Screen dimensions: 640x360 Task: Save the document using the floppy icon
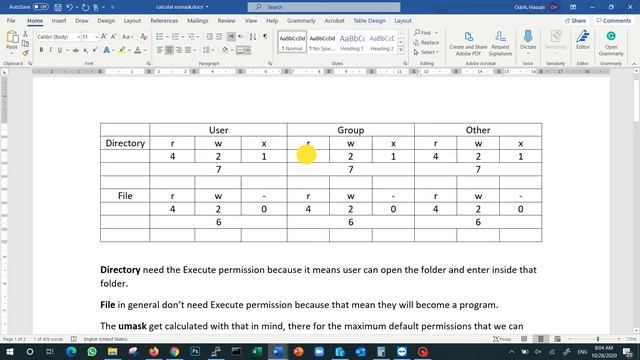[58, 7]
